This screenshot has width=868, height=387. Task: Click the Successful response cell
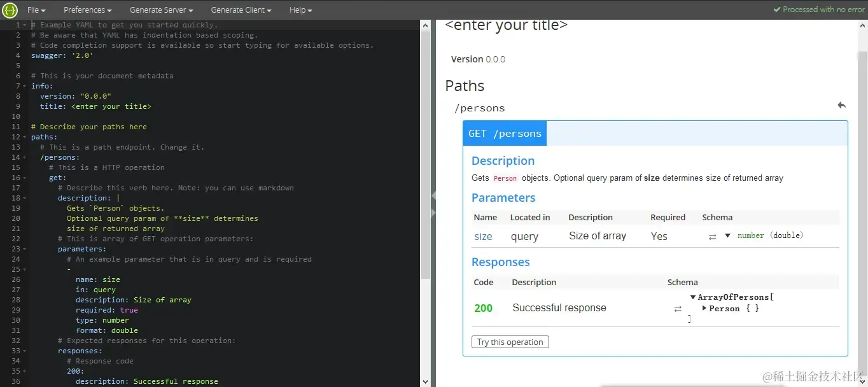pos(559,308)
